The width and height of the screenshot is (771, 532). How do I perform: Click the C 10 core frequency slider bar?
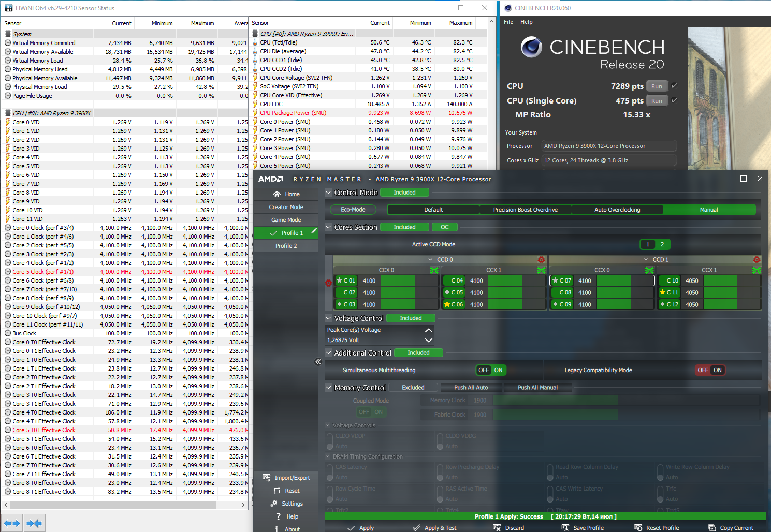[732, 280]
